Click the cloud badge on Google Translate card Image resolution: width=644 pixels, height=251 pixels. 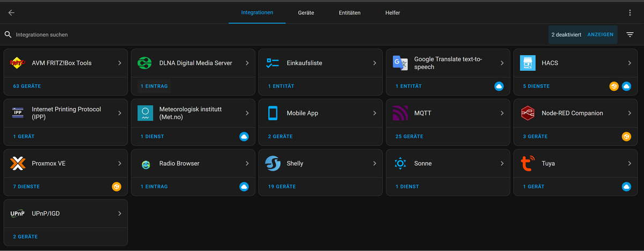tap(499, 86)
